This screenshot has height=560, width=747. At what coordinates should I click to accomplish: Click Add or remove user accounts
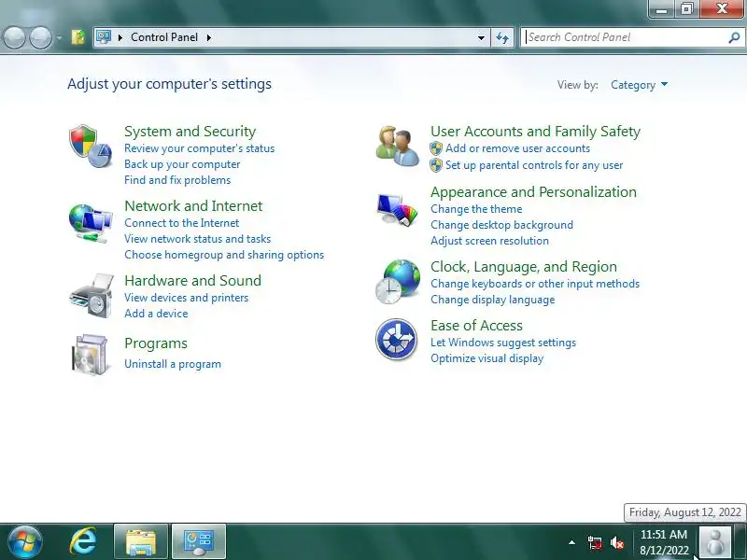click(x=517, y=148)
